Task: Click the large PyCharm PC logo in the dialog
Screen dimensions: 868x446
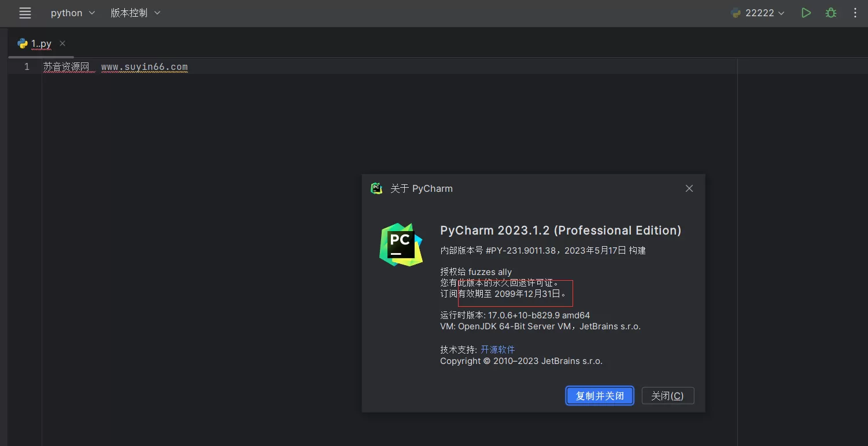Action: [x=401, y=244]
